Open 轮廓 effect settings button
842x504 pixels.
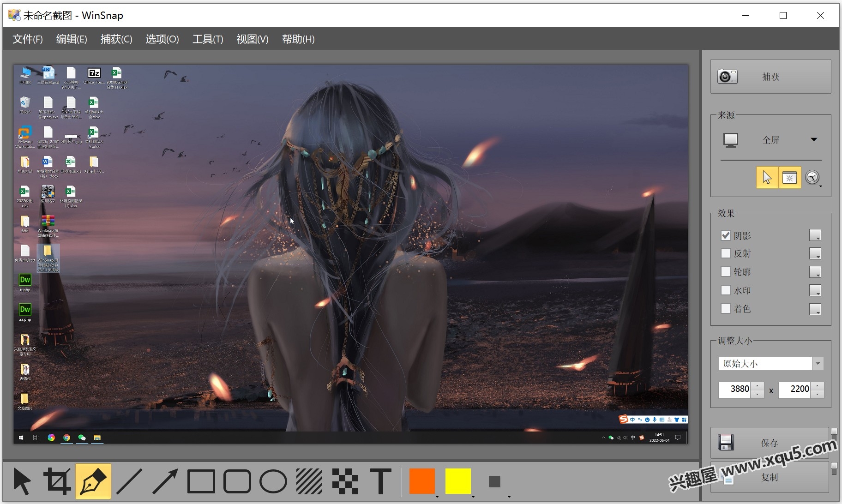point(815,272)
